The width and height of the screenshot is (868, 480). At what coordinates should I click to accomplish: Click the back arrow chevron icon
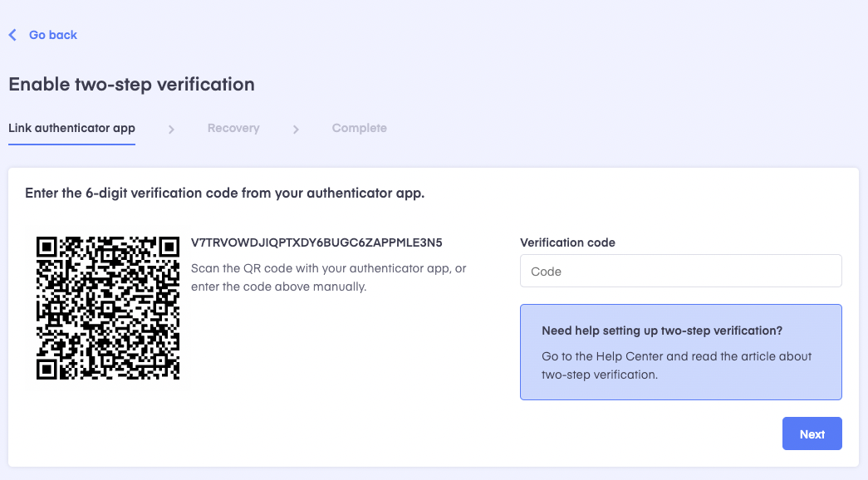12,35
